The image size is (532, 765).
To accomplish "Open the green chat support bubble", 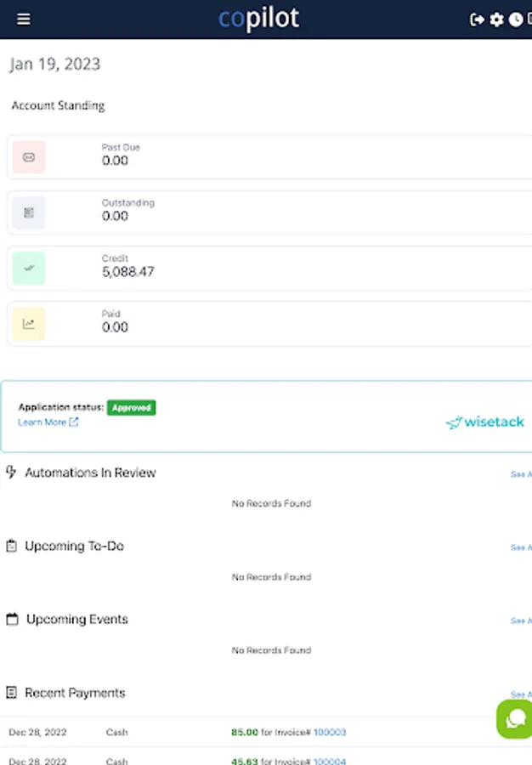I will pyautogui.click(x=513, y=719).
